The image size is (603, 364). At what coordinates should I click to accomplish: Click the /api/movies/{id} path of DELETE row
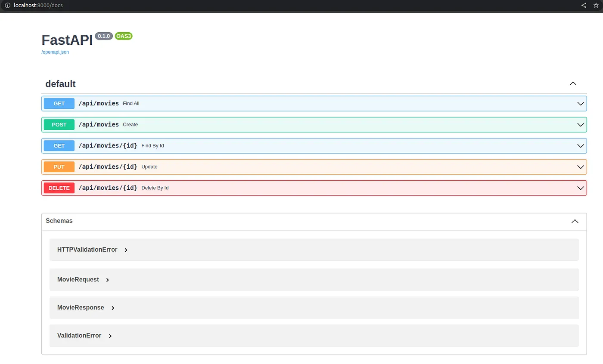point(108,188)
